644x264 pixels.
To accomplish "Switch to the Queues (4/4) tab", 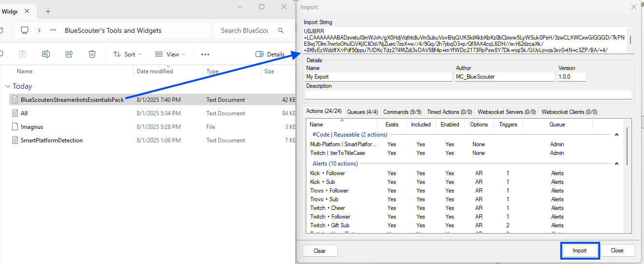I will click(x=362, y=111).
